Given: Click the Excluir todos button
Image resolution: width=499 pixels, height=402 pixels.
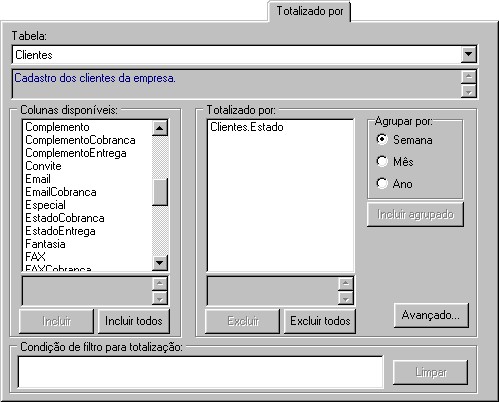Looking at the screenshot, I should point(320,321).
